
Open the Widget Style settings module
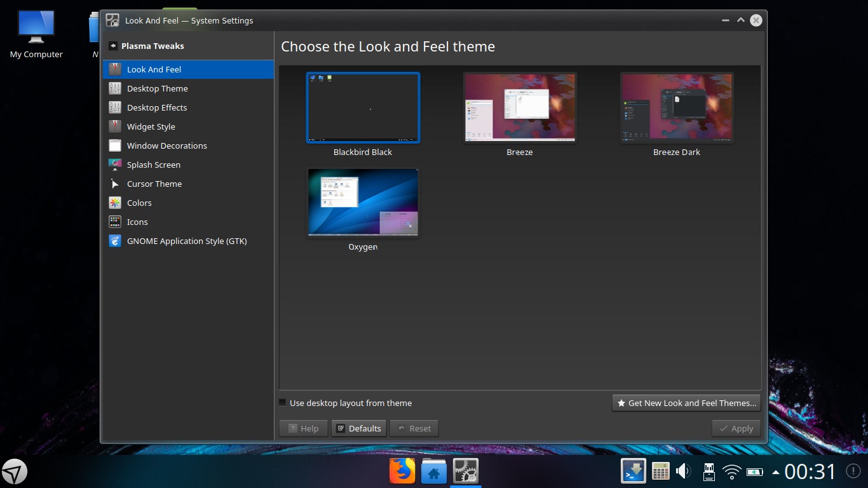(188, 126)
